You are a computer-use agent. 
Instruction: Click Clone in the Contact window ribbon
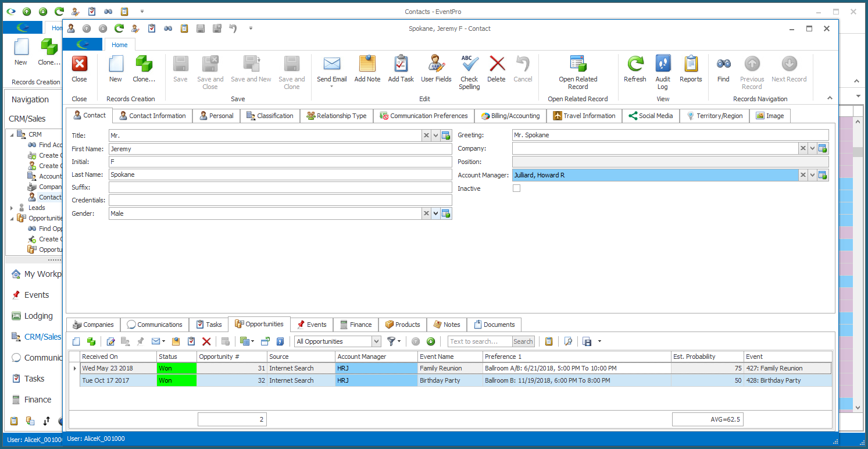pos(144,69)
